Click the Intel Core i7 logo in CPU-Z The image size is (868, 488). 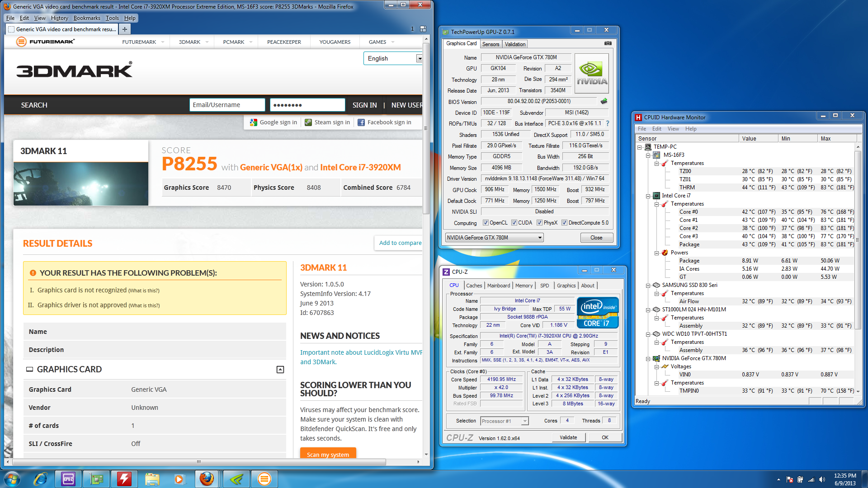tap(598, 312)
